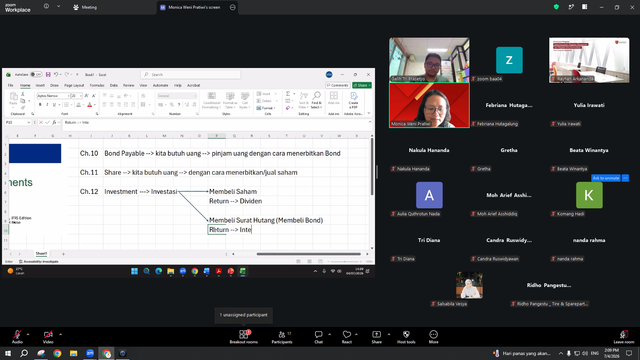The height and width of the screenshot is (360, 640).
Task: Click the red Font Color swatch button
Action: click(90, 105)
